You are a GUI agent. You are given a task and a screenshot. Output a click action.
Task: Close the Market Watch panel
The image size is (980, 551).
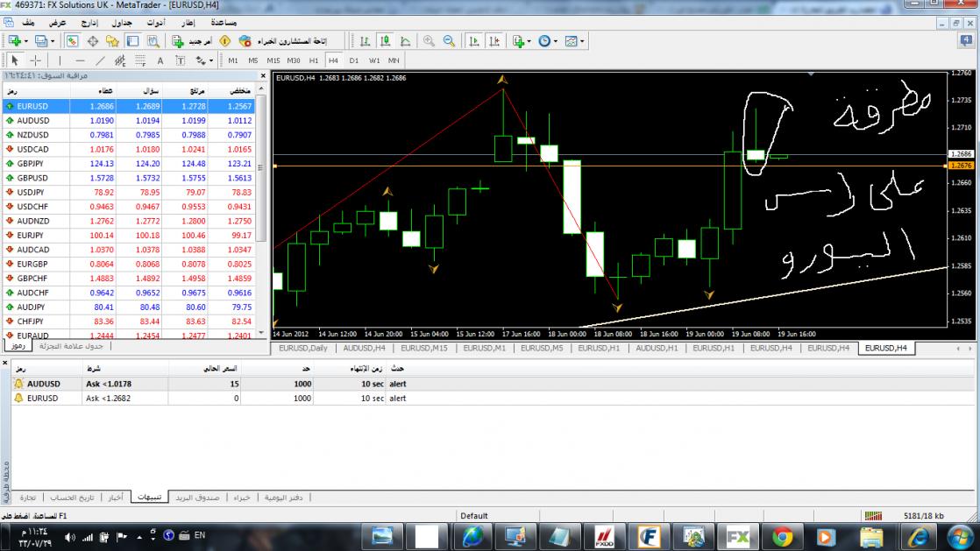pyautogui.click(x=263, y=75)
